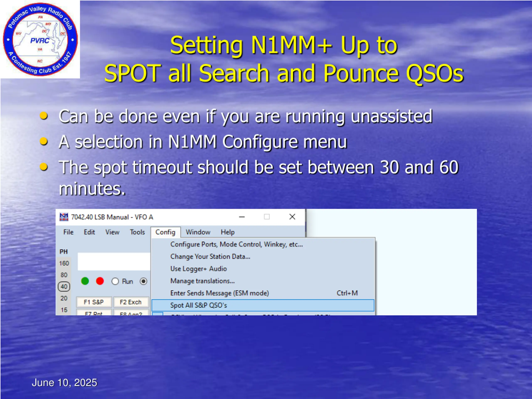Click the Ctrl+M shortcut text

click(x=347, y=293)
